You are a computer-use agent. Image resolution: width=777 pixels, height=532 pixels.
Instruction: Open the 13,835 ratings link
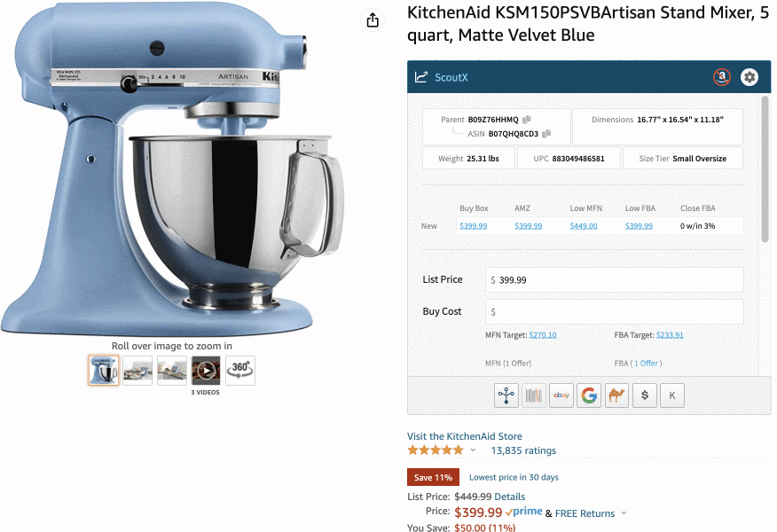(x=523, y=450)
